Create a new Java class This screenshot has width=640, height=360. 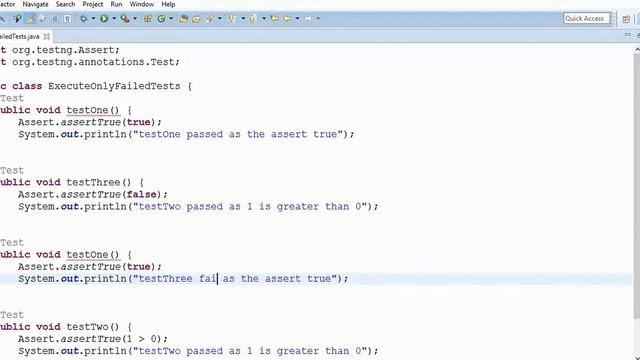point(161,19)
